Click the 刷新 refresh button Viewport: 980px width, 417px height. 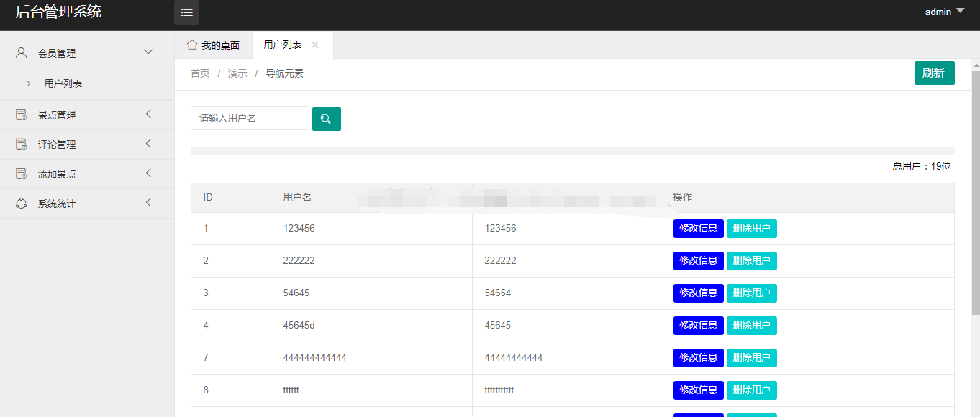click(x=934, y=73)
